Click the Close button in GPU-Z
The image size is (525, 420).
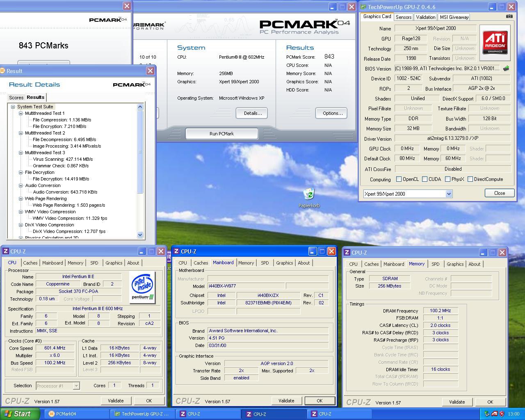(500, 193)
